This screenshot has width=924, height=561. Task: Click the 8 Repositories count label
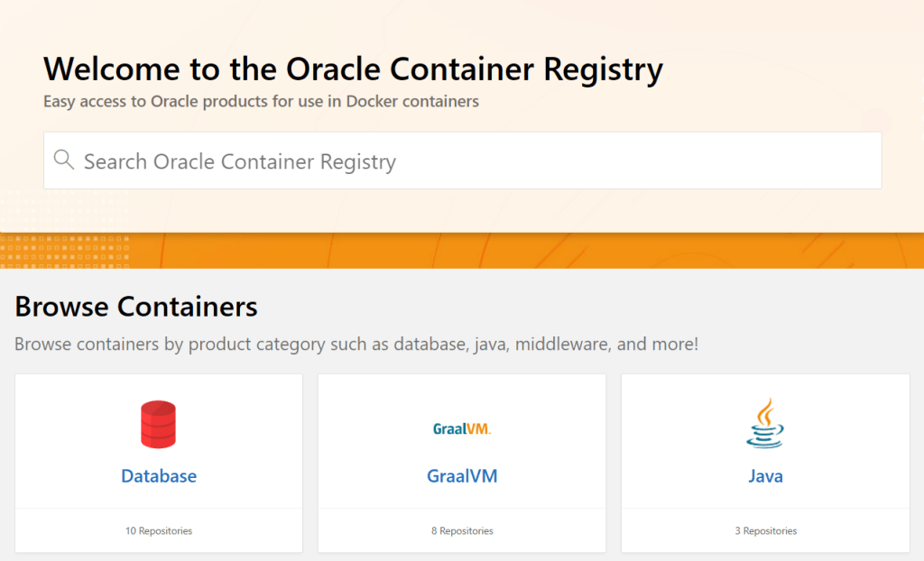click(x=462, y=531)
